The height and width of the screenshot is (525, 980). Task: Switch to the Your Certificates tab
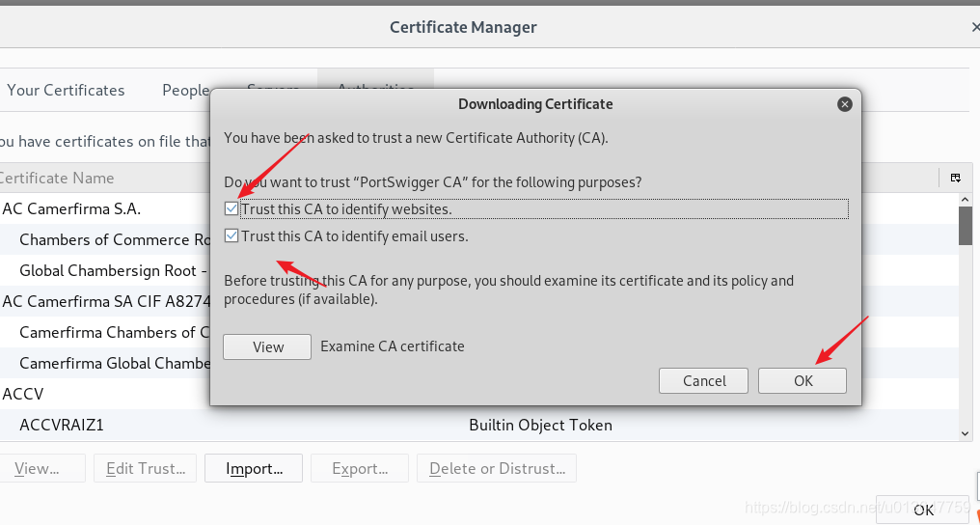(66, 90)
